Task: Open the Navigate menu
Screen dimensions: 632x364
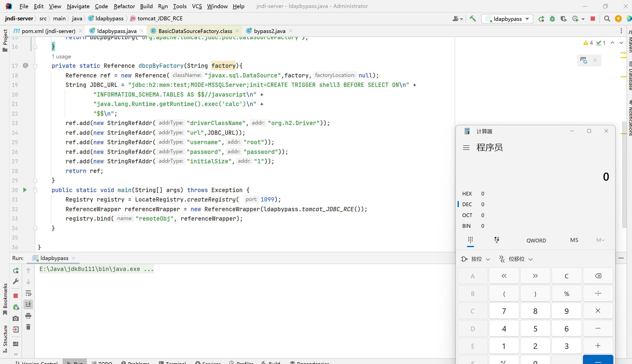Action: tap(78, 6)
